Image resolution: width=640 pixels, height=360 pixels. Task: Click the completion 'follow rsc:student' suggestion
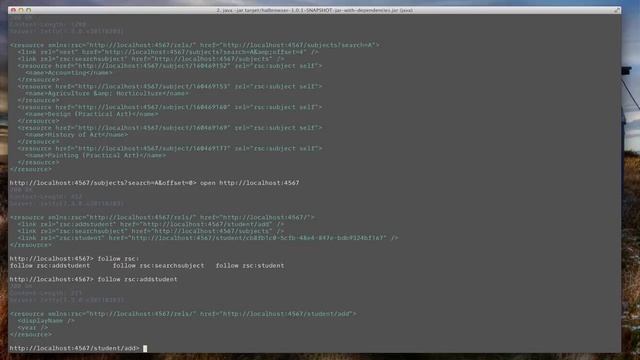click(250, 266)
